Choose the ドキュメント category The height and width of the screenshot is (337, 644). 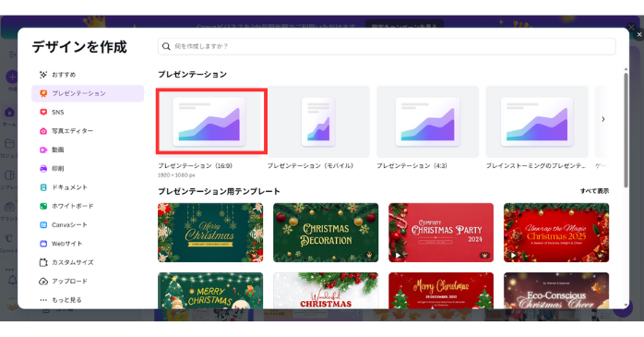[x=88, y=187]
